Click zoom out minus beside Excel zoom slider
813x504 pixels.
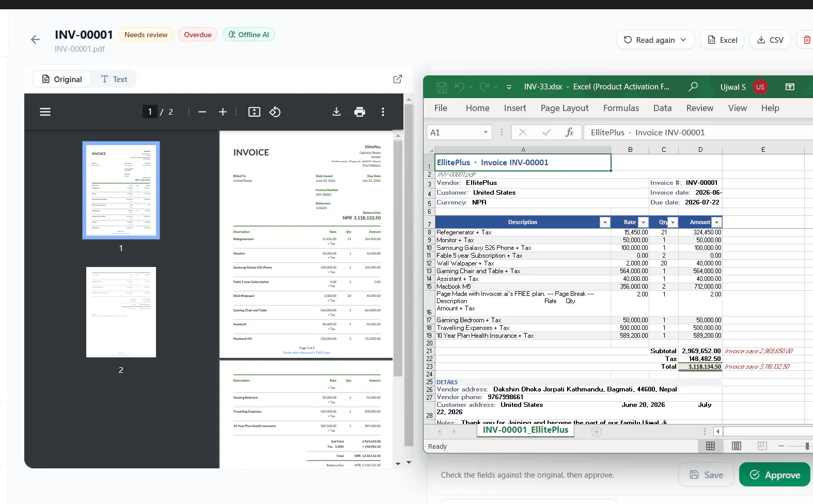tap(781, 446)
